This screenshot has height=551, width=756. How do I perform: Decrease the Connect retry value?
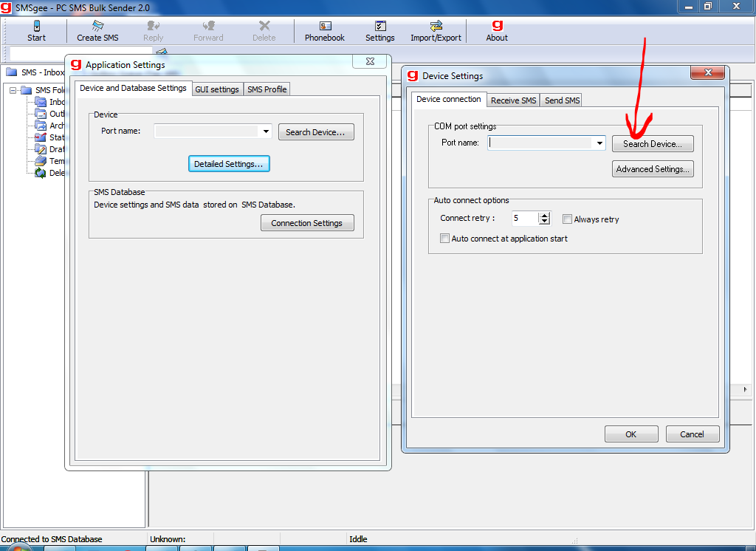click(545, 222)
